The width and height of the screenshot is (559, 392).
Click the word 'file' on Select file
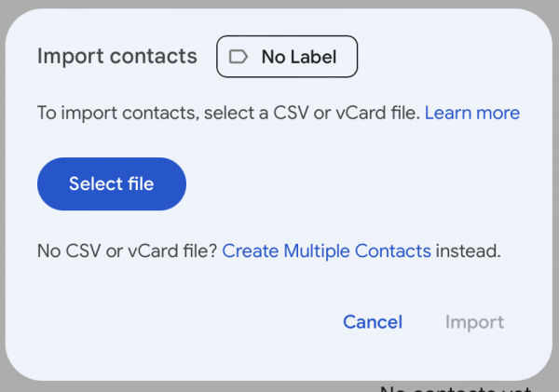click(x=141, y=183)
